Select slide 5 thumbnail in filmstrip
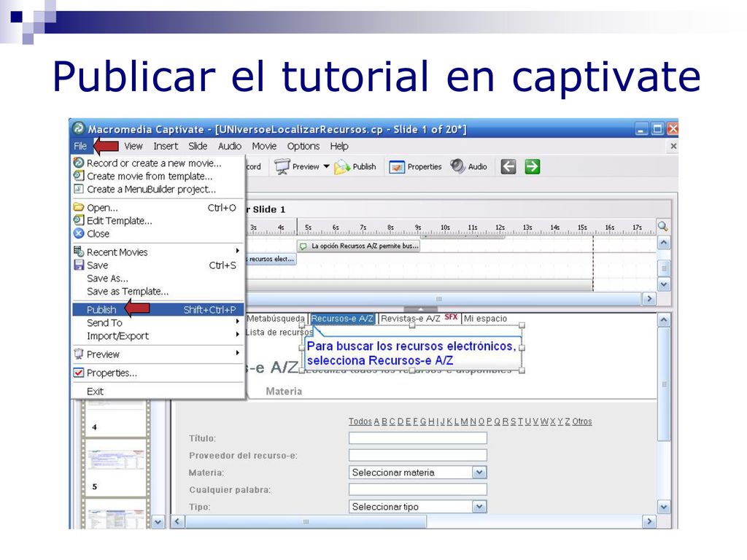747x560 pixels. 116,468
